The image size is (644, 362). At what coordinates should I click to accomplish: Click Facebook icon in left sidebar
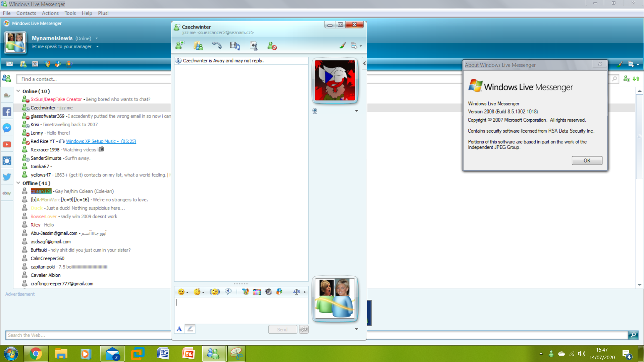7,111
